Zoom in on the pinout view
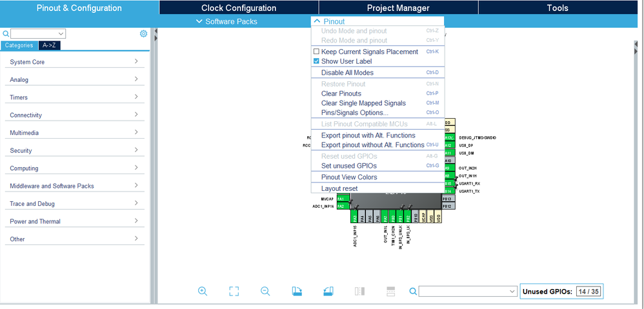Viewport: 644px width, 309px height. tap(203, 291)
